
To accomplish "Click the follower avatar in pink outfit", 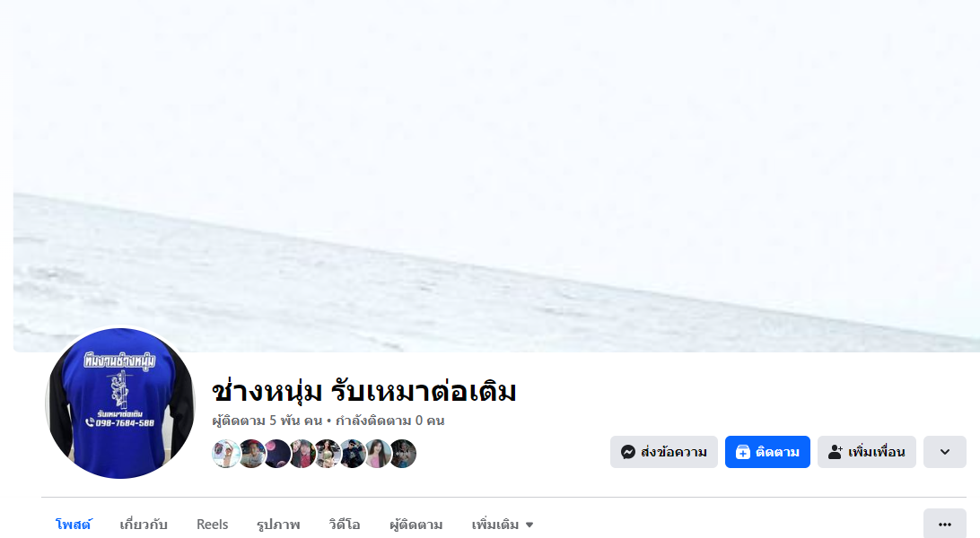I will 378,454.
